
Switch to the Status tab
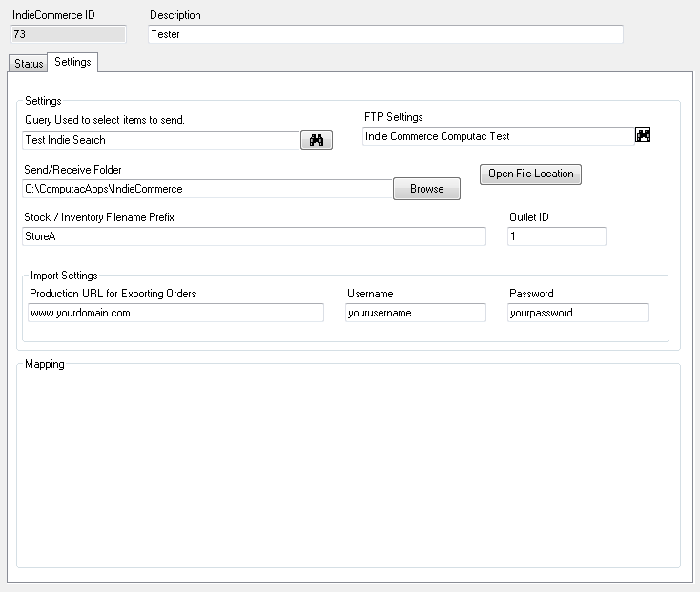pos(28,63)
